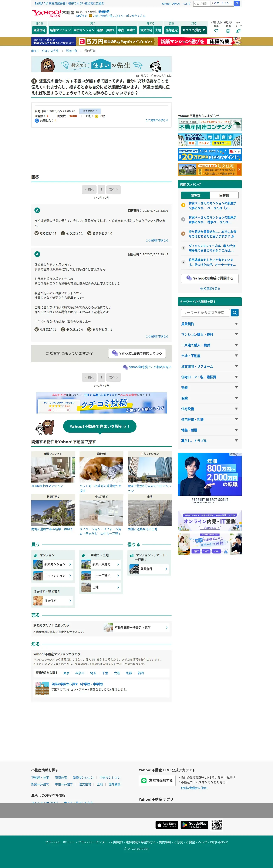Click the 不動産関連コンテンツ banner
This screenshot has width=273, height=868.
[210, 125]
